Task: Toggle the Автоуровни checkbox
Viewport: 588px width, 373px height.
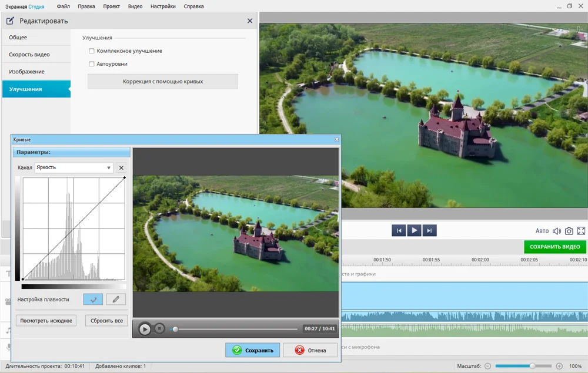Action: (x=92, y=64)
